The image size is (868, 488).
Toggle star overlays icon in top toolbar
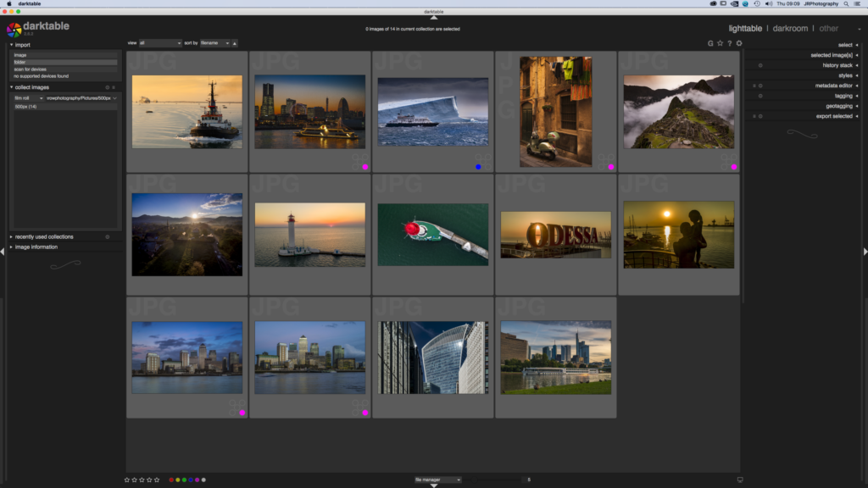click(x=721, y=43)
